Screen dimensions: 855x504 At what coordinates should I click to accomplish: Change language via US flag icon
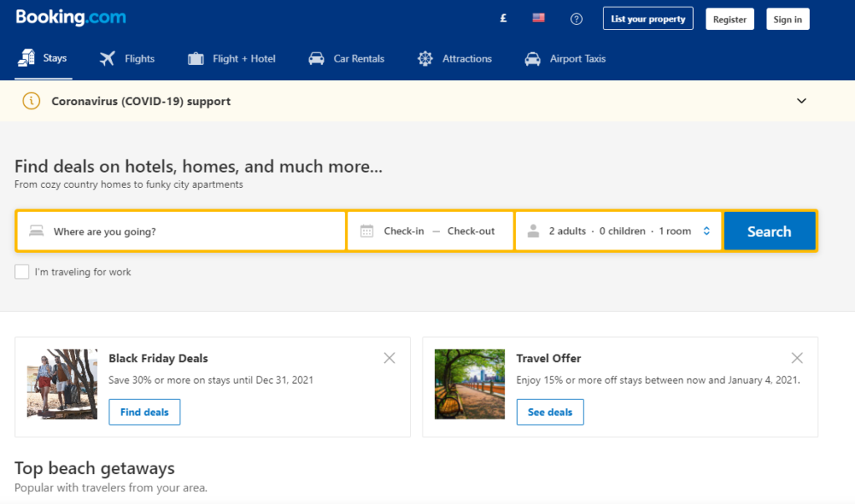[539, 18]
